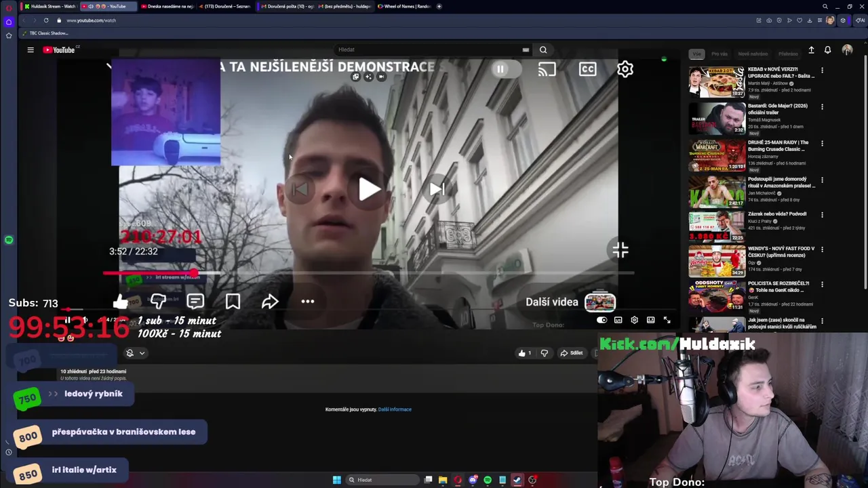Open File Explorer from the taskbar
868x488 pixels.
[443, 480]
